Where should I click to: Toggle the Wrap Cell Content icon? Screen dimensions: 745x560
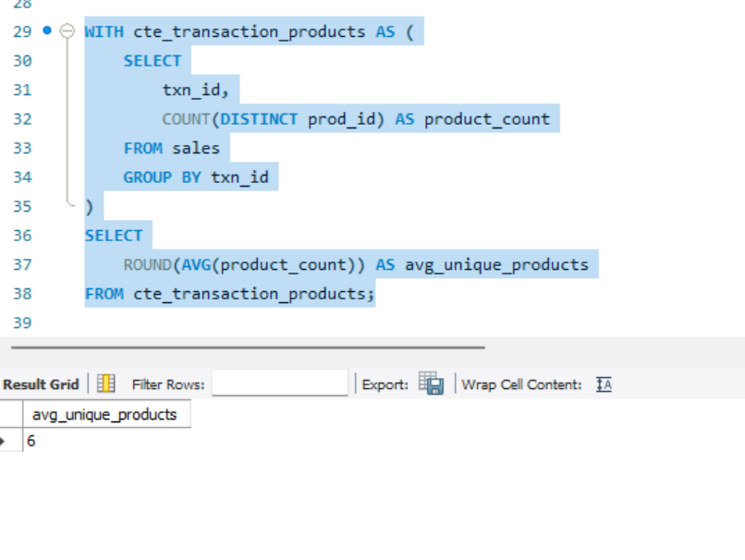[x=602, y=383]
